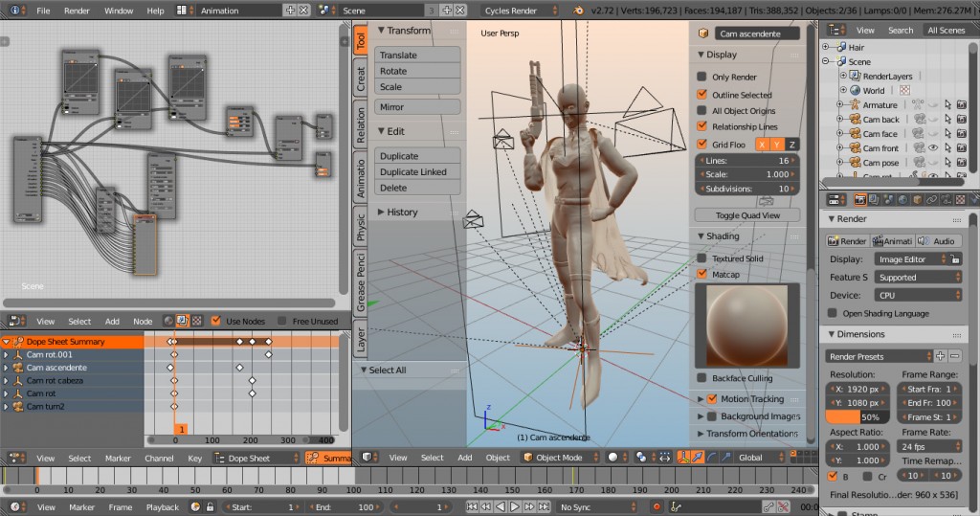Toggle the Relationship Lines checkbox
980x516 pixels.
click(702, 125)
